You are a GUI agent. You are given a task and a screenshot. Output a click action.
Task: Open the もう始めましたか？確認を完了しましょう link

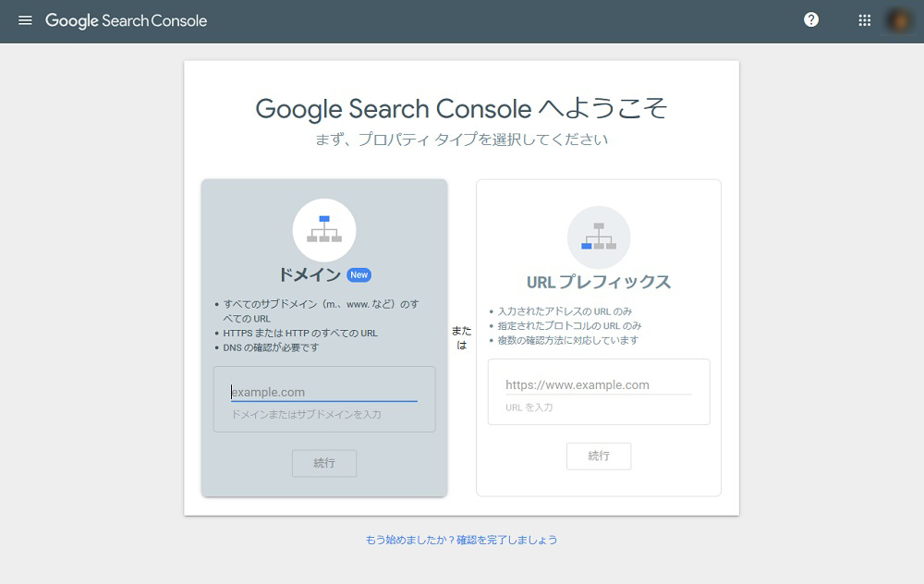(x=461, y=540)
